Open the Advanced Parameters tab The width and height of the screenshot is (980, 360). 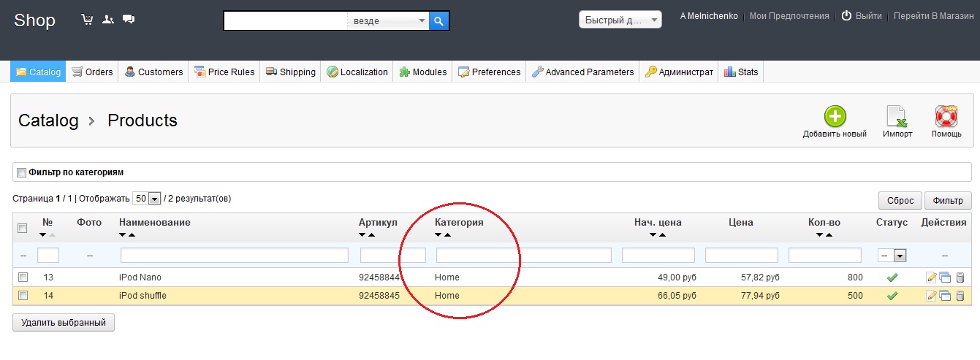[x=582, y=72]
